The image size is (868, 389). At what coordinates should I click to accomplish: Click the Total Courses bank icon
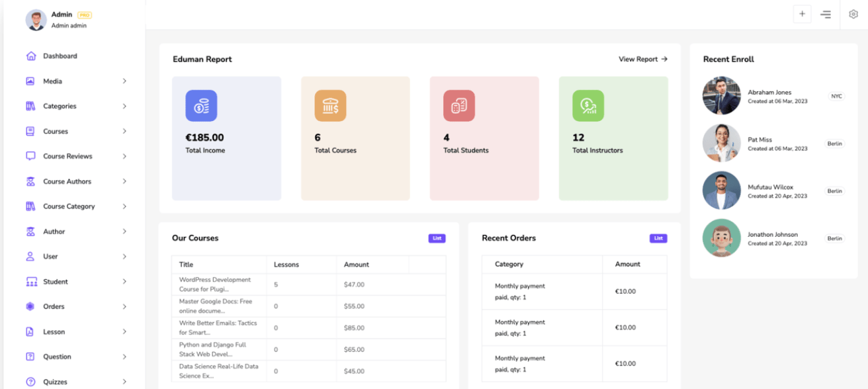tap(330, 105)
